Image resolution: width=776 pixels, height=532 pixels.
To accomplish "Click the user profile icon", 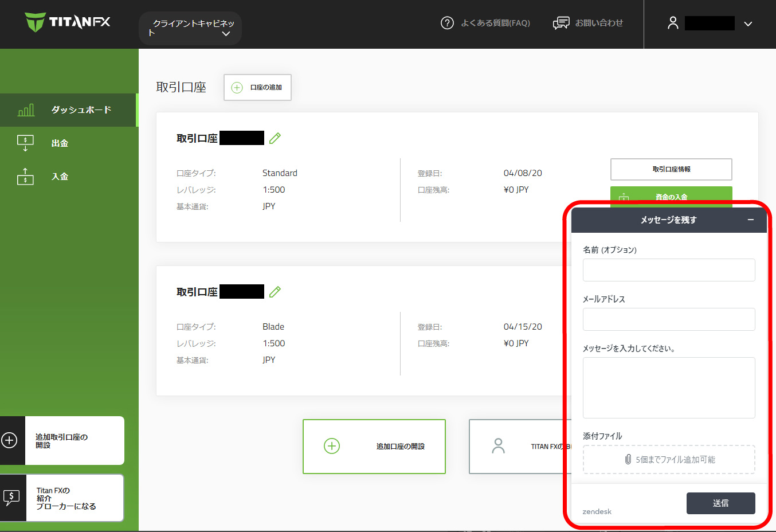I will [673, 23].
